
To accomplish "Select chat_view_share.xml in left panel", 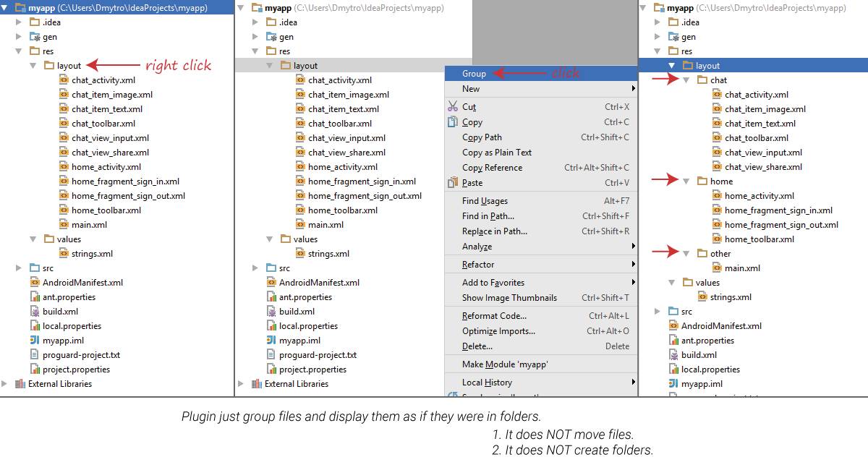I will coord(111,153).
